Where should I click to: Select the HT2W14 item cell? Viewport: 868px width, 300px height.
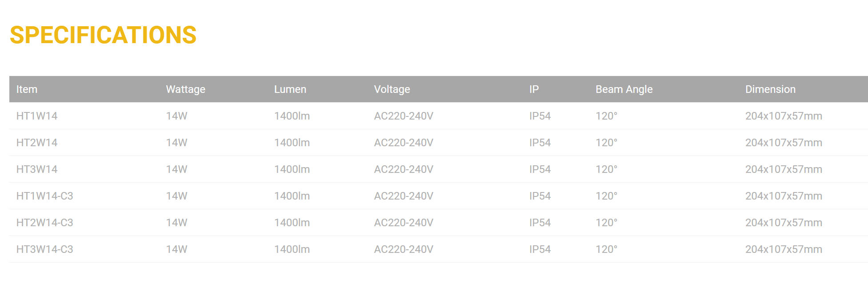click(37, 143)
